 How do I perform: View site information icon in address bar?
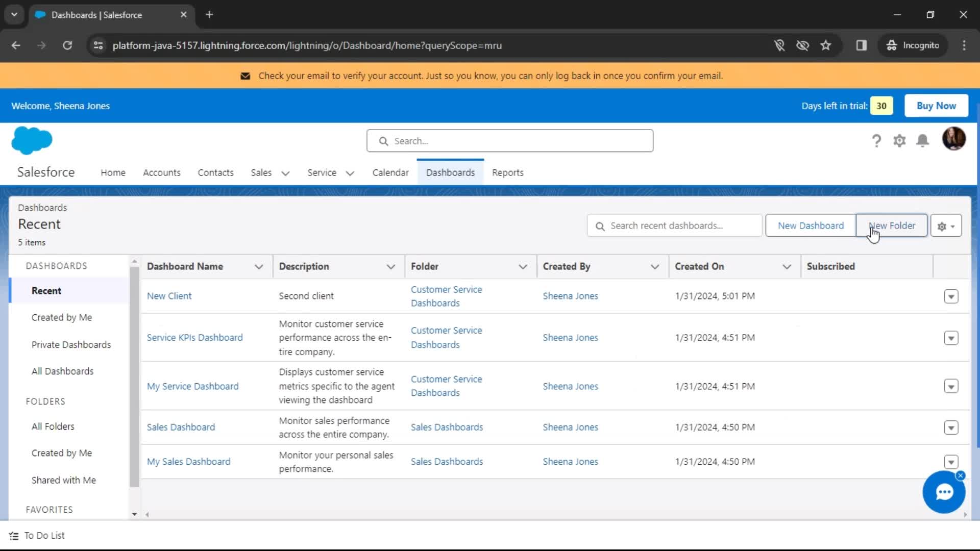click(x=98, y=45)
